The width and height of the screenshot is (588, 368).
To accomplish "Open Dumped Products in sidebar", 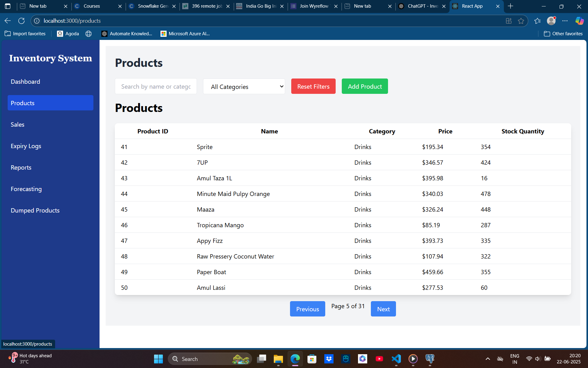I will (51, 210).
